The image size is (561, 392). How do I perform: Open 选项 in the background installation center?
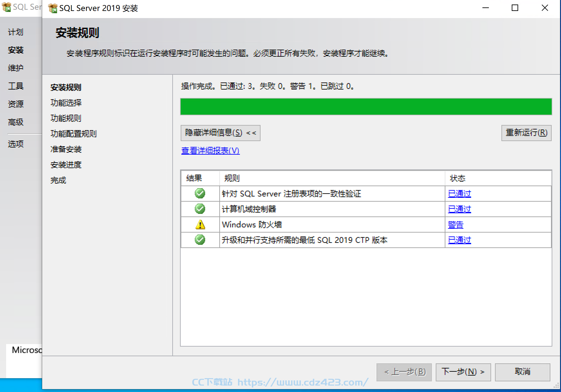click(x=16, y=144)
